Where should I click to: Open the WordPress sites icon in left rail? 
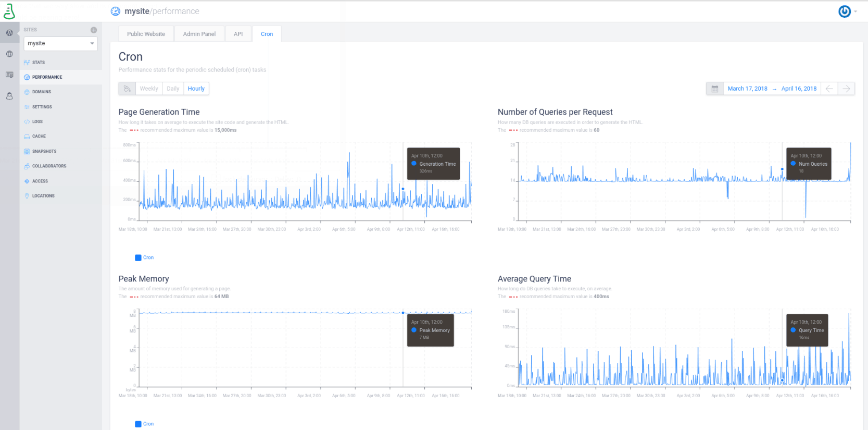[x=9, y=33]
